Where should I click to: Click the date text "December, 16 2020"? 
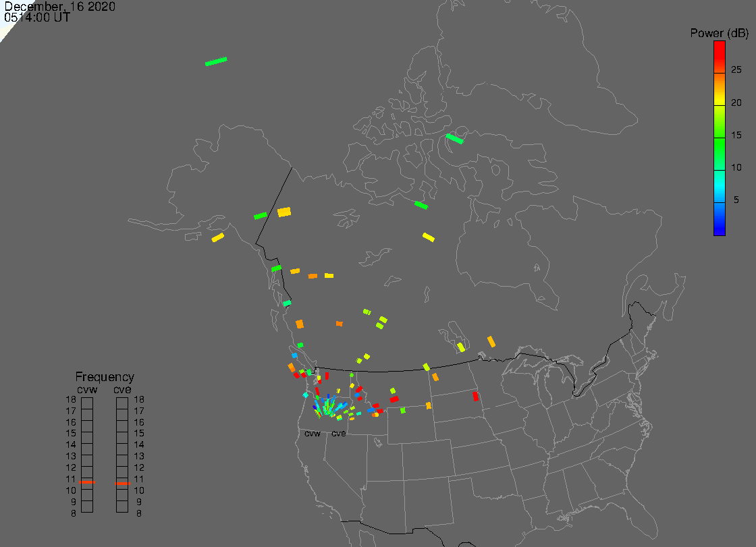click(60, 6)
